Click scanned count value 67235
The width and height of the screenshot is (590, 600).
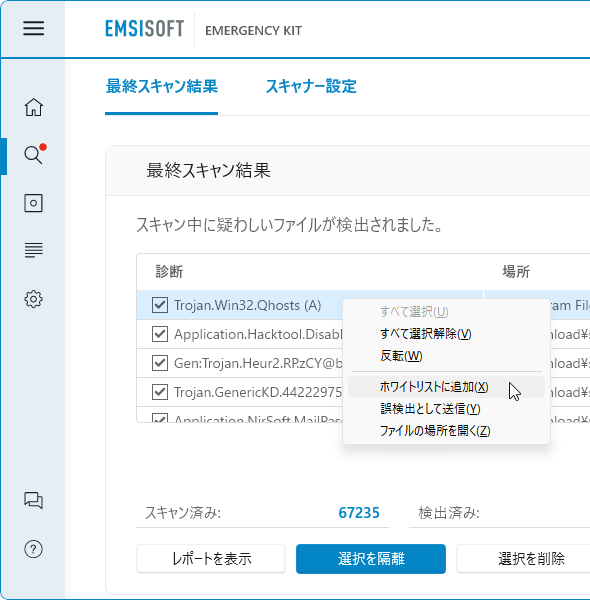coord(359,513)
